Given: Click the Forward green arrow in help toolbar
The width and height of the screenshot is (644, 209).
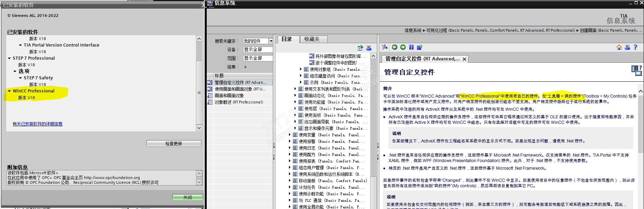Looking at the screenshot, I should pyautogui.click(x=403, y=47).
